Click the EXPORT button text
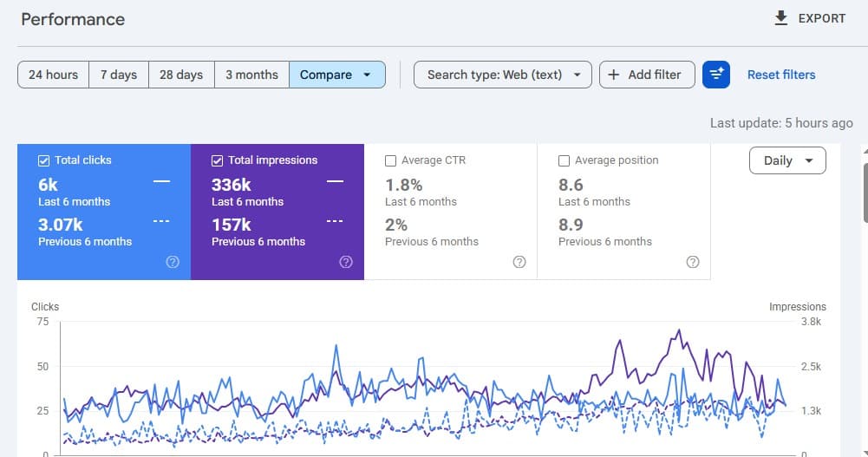This screenshot has height=457, width=868. (821, 19)
